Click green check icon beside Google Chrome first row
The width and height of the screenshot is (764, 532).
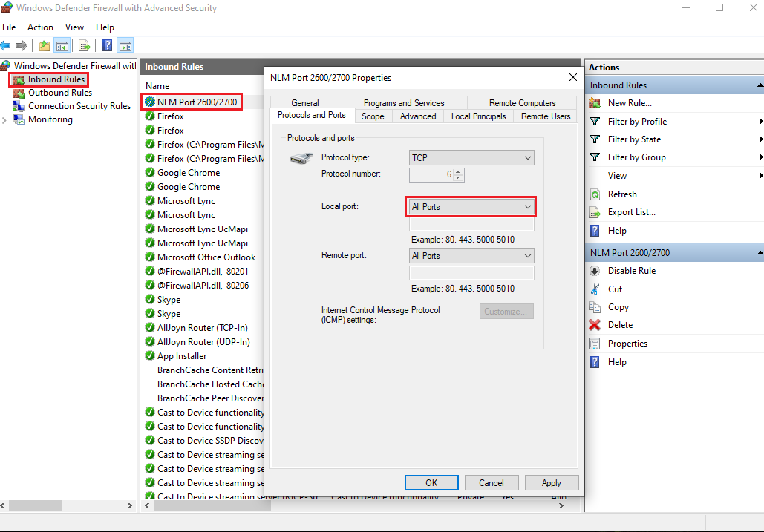coord(150,172)
